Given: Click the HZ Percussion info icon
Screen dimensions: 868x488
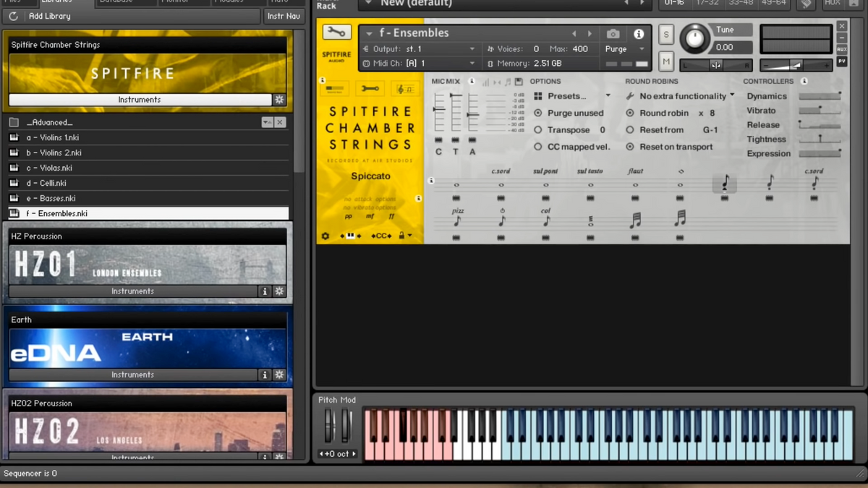Looking at the screenshot, I should coord(265,291).
